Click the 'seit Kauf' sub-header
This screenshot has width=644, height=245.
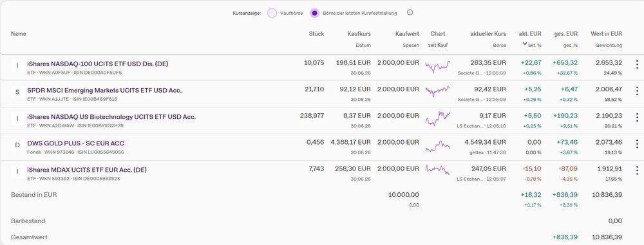tap(438, 45)
